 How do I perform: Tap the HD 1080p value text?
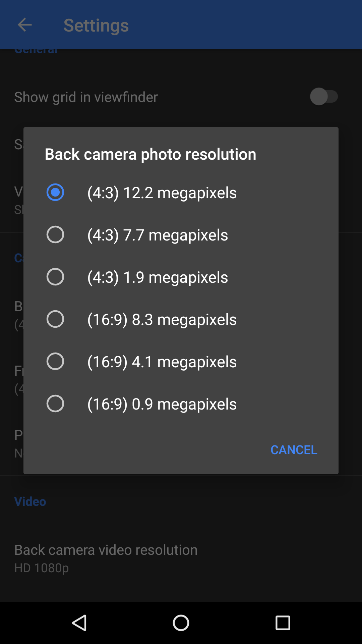click(x=42, y=568)
